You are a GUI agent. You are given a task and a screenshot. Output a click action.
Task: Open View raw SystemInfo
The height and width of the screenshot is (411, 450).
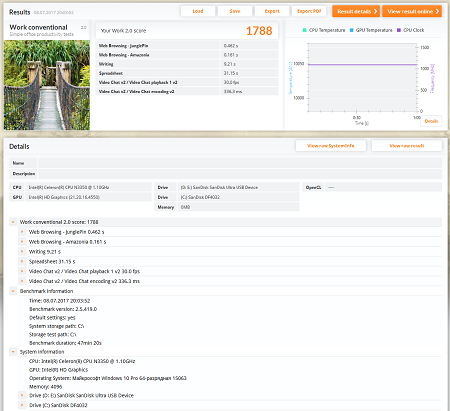pyautogui.click(x=331, y=146)
